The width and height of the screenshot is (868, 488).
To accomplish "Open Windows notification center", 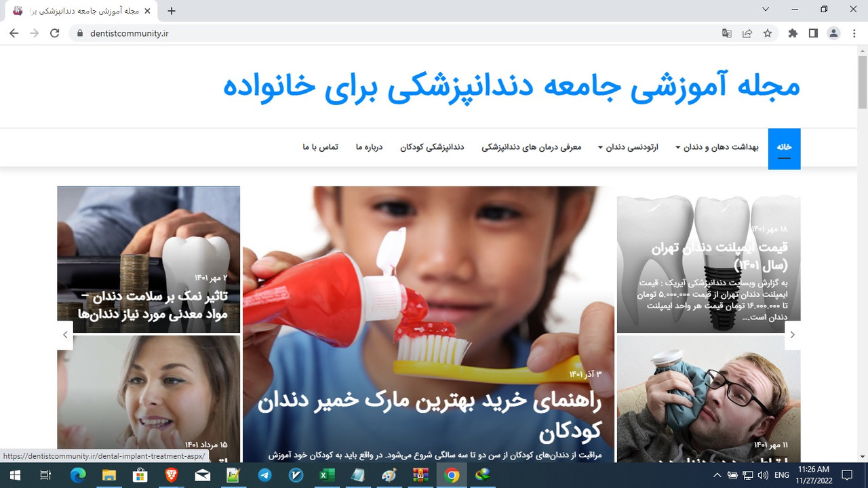I will point(846,475).
